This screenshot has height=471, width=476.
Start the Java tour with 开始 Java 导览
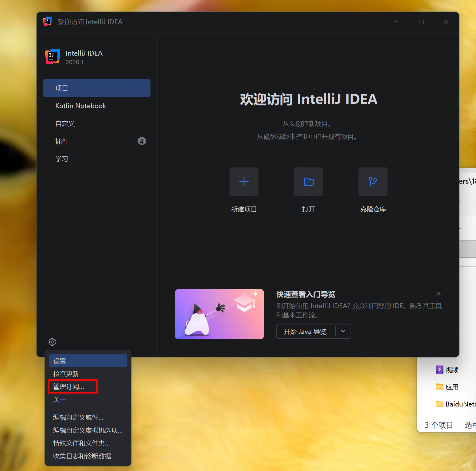click(305, 331)
